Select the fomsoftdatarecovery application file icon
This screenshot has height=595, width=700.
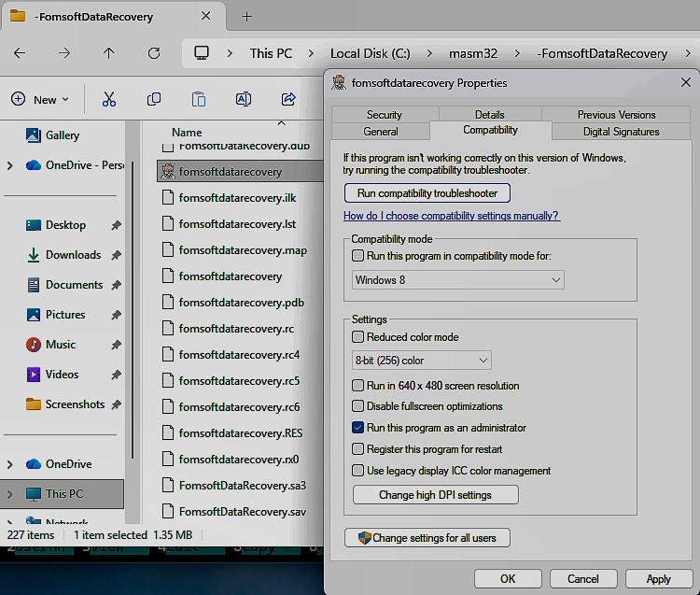pos(168,172)
